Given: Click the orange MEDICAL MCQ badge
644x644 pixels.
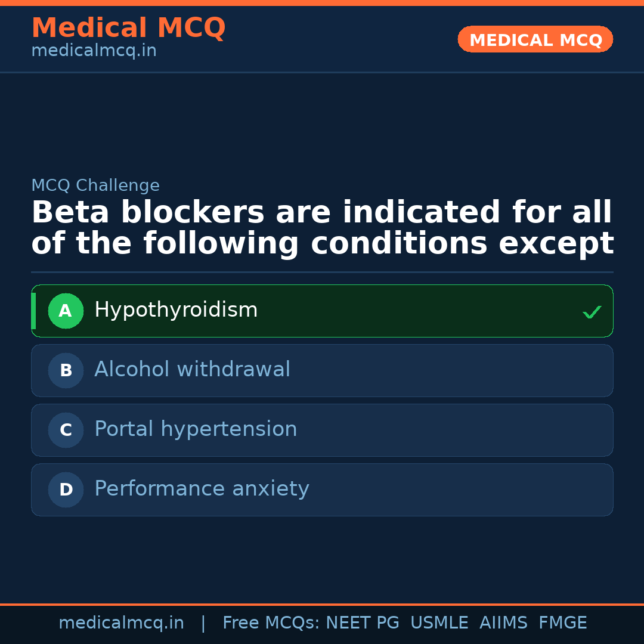Looking at the screenshot, I should (x=535, y=39).
